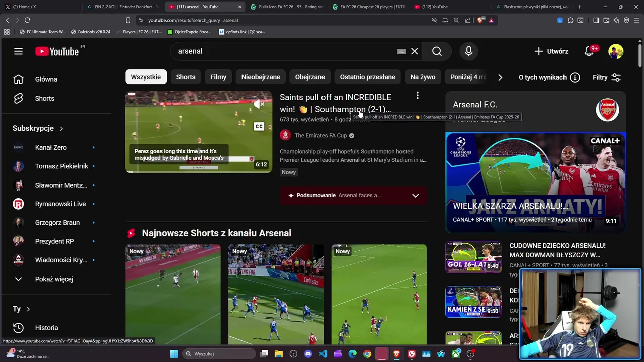Clear the search box with the X icon
Screen dimensions: 644x362
[415, 51]
